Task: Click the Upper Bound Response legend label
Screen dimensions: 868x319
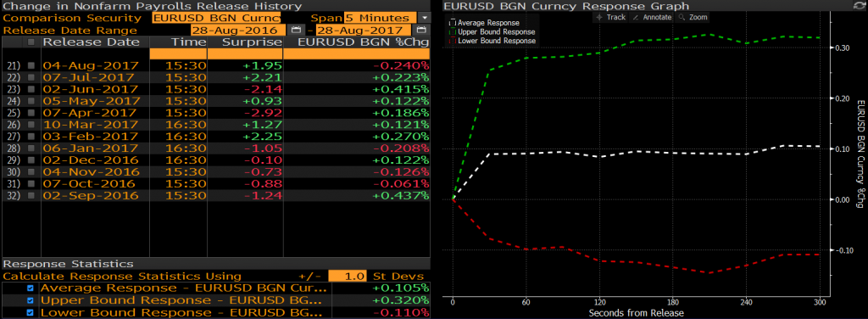Action: pos(497,32)
